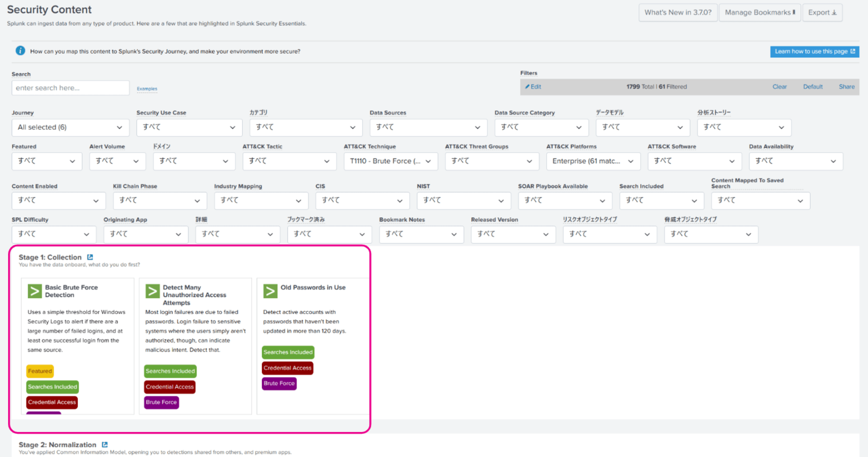The width and height of the screenshot is (868, 457).
Task: Click What's New in 3.7.0? button
Action: (678, 13)
